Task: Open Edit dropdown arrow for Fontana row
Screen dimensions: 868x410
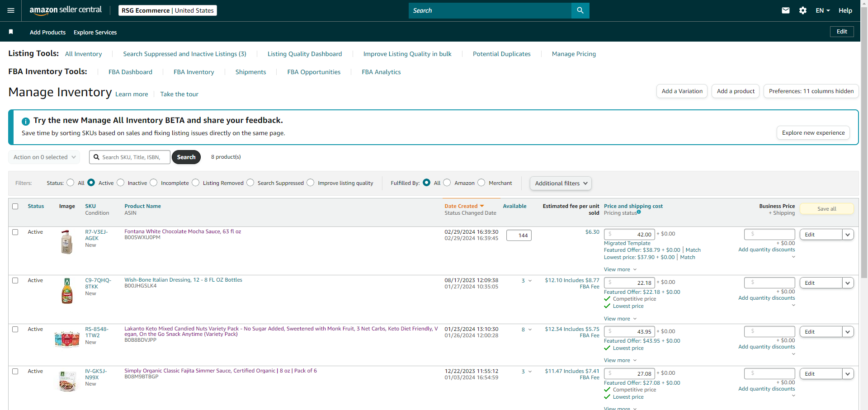Action: [848, 235]
